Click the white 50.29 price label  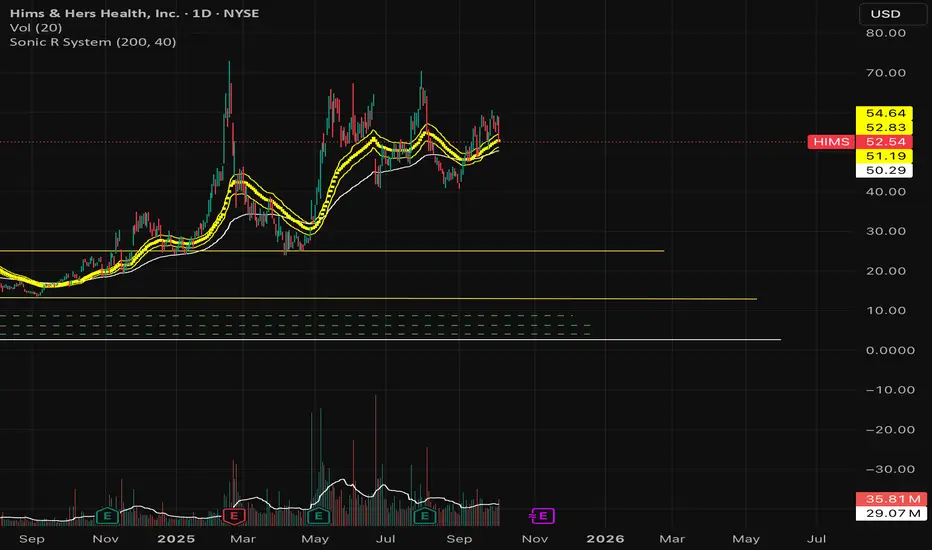click(x=885, y=170)
